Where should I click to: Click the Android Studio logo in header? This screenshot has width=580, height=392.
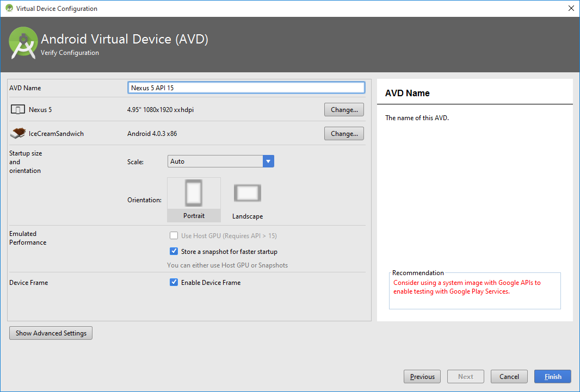23,43
